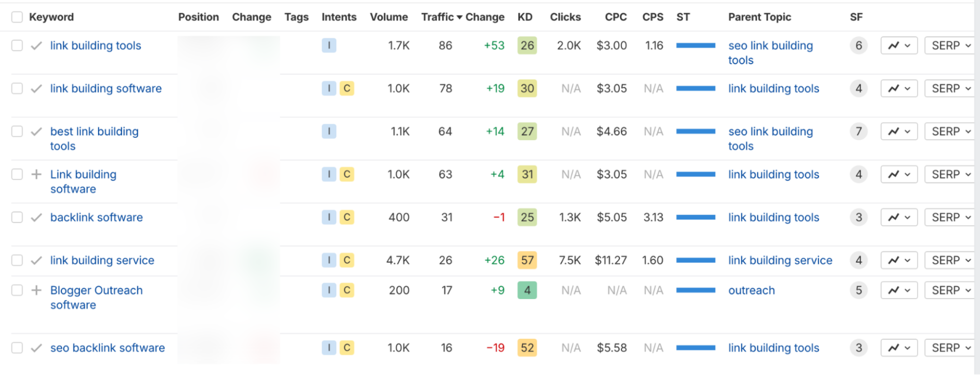This screenshot has width=980, height=375.
Task: Open the chart dropdown chevron for backlink software
Action: coord(907,217)
